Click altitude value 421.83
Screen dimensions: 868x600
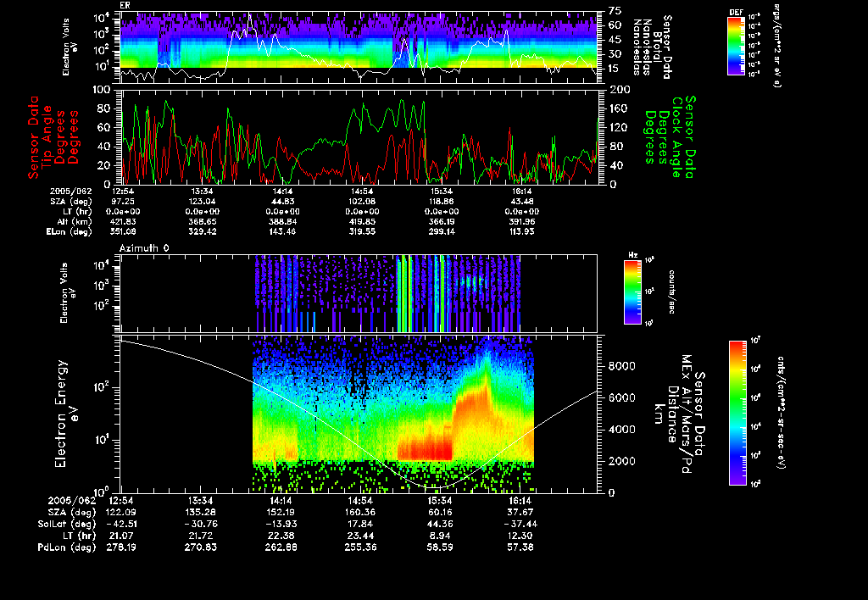click(124, 221)
